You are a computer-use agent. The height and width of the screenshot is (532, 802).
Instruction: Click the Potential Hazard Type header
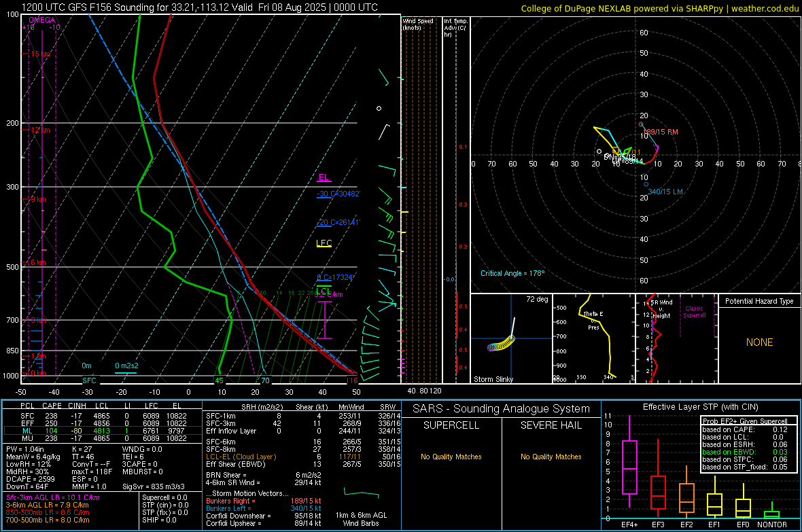click(759, 301)
